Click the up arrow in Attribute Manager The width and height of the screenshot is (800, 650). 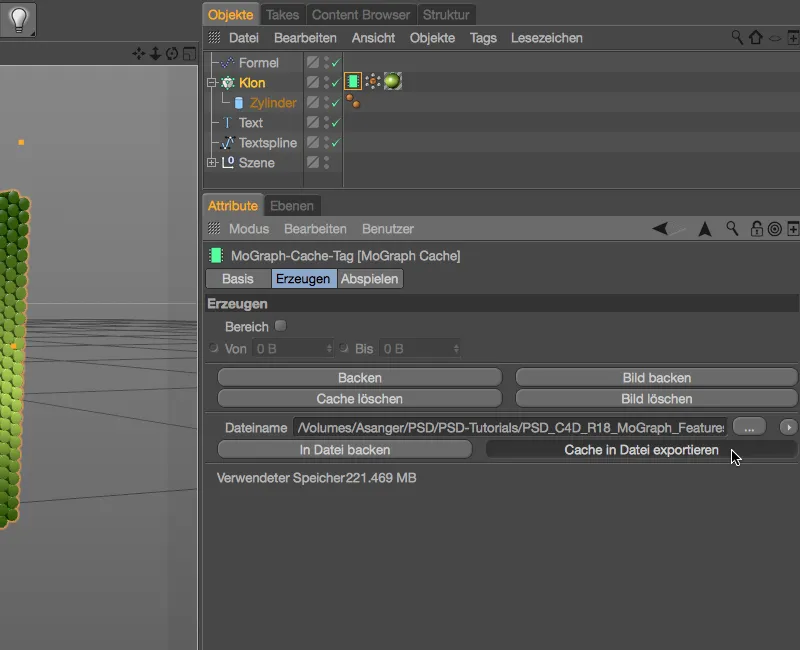coord(705,229)
